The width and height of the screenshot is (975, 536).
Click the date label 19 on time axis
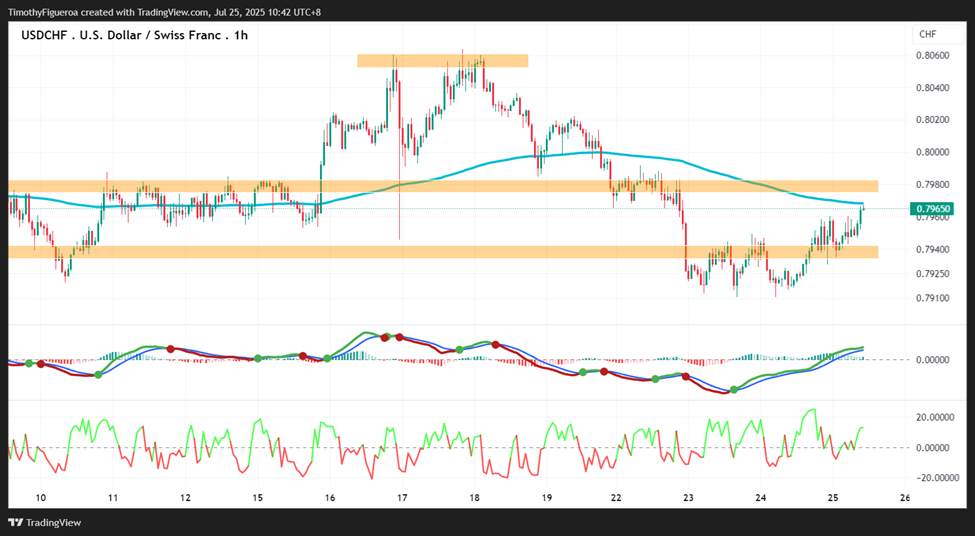547,498
